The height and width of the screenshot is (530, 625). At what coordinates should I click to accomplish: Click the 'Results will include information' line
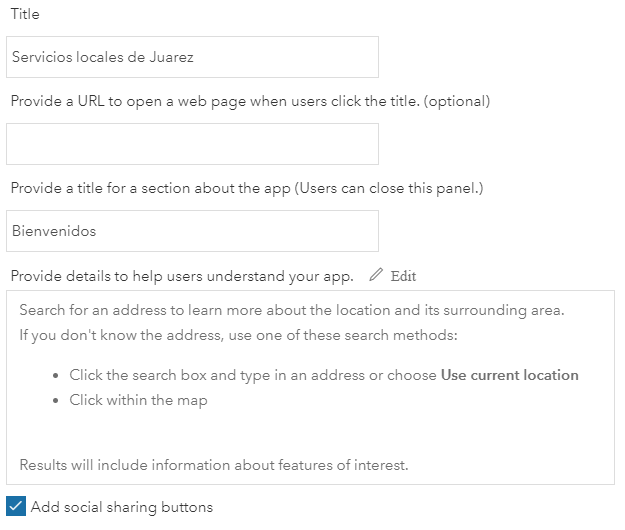point(214,464)
